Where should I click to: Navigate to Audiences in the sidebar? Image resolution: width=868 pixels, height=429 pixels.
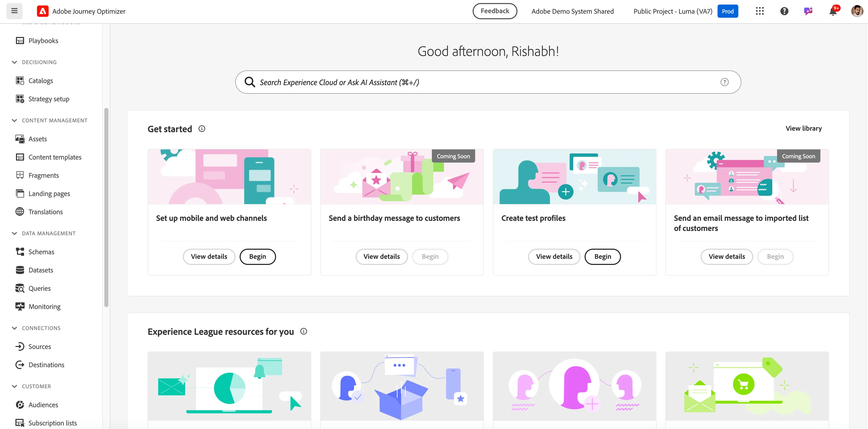[x=43, y=405]
